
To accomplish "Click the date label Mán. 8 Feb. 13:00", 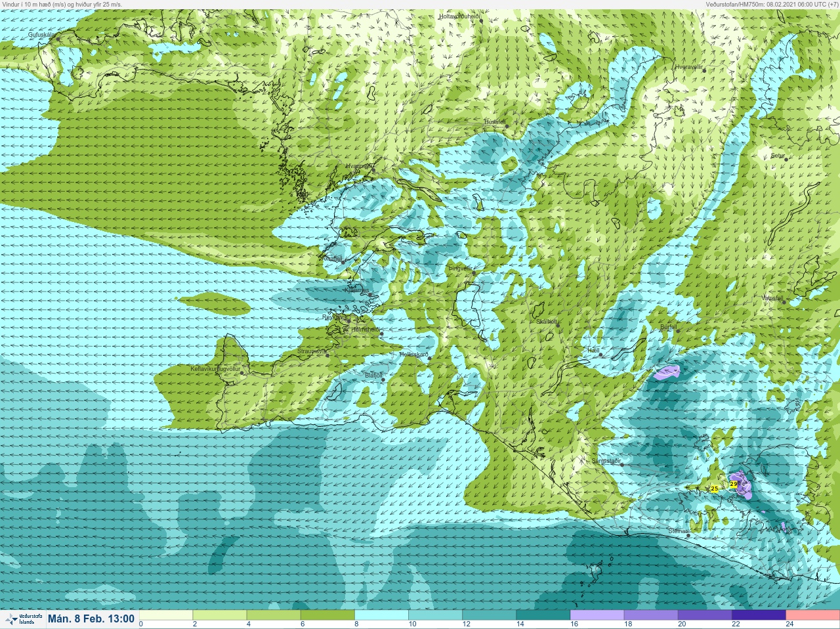I will coord(91,618).
